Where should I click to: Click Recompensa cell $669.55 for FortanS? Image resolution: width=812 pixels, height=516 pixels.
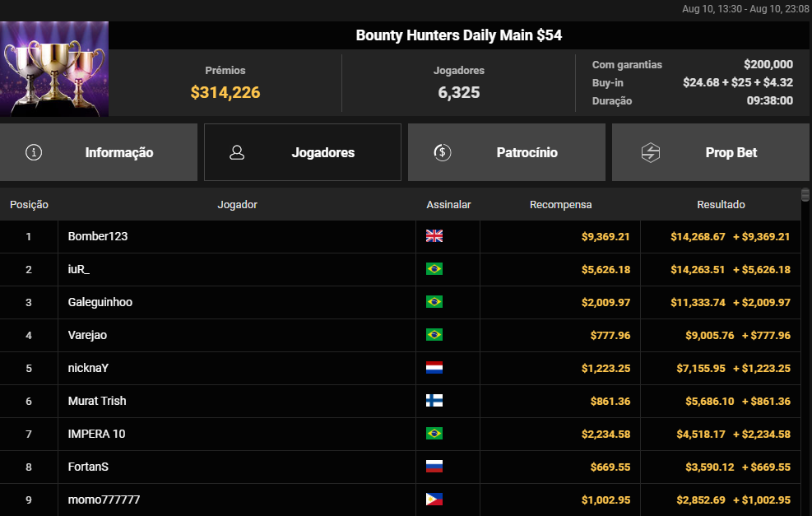(x=610, y=467)
